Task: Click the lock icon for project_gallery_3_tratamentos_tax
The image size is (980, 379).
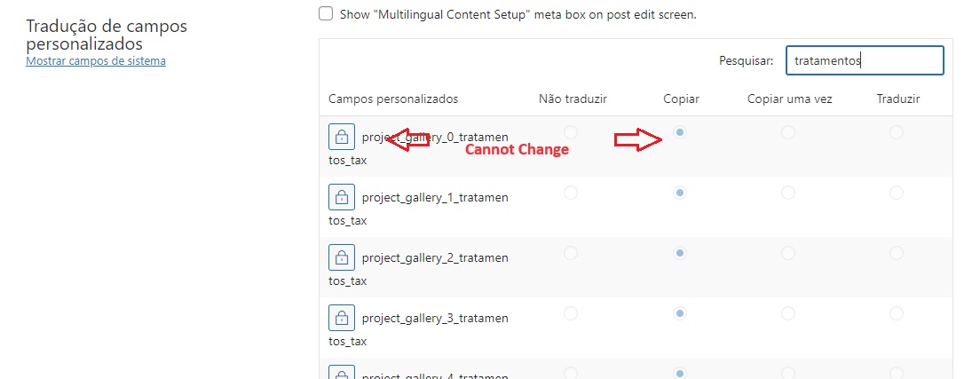Action: point(342,318)
